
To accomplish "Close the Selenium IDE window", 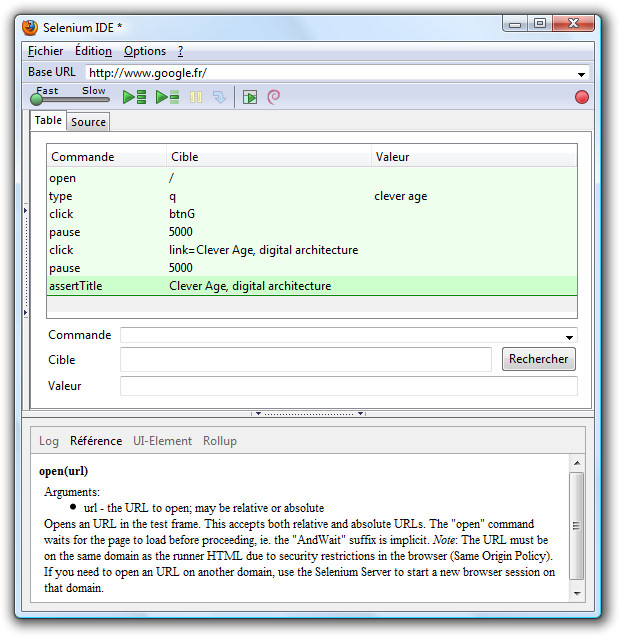I will (573, 23).
